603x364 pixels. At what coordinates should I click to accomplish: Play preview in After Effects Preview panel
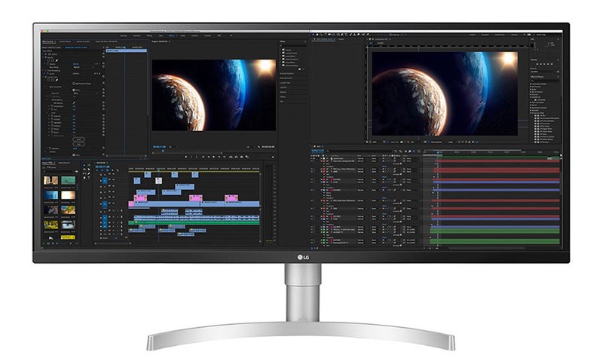click(544, 64)
